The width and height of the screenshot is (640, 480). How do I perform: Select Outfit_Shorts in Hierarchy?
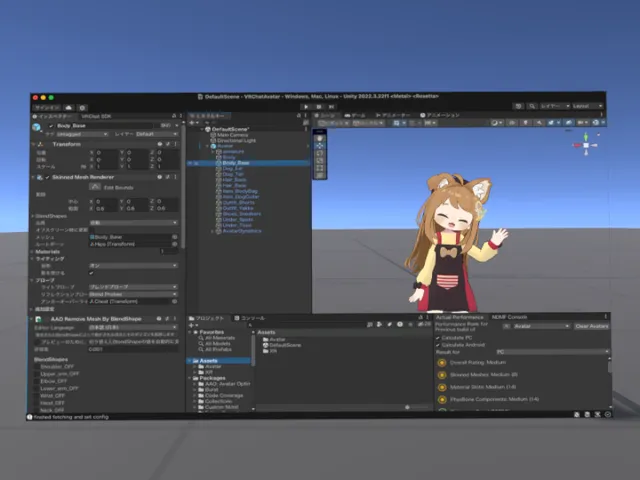tap(238, 202)
